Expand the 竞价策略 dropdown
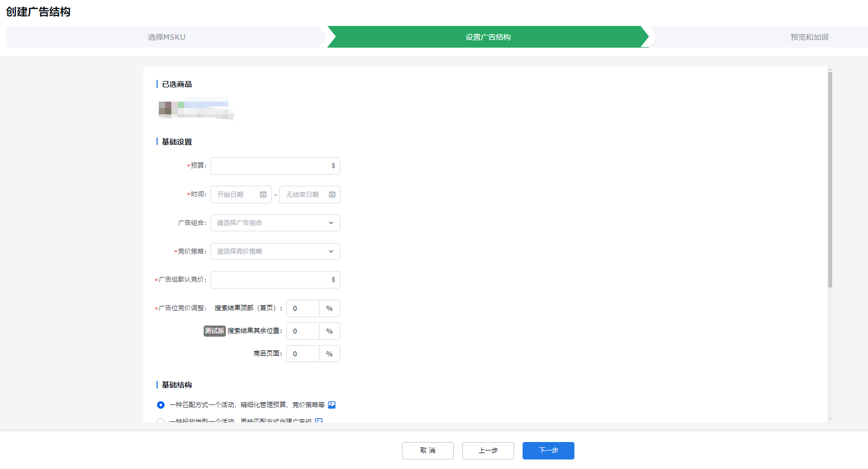This screenshot has height=469, width=868. click(x=275, y=251)
